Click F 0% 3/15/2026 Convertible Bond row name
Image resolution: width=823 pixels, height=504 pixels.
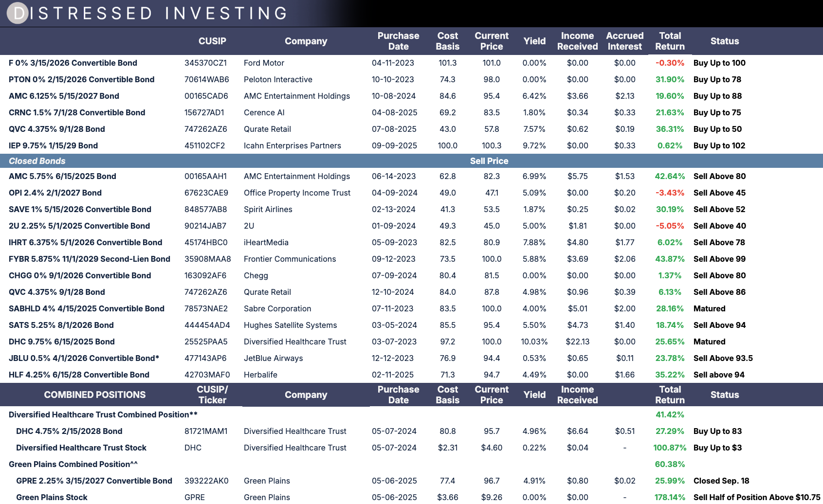click(73, 63)
